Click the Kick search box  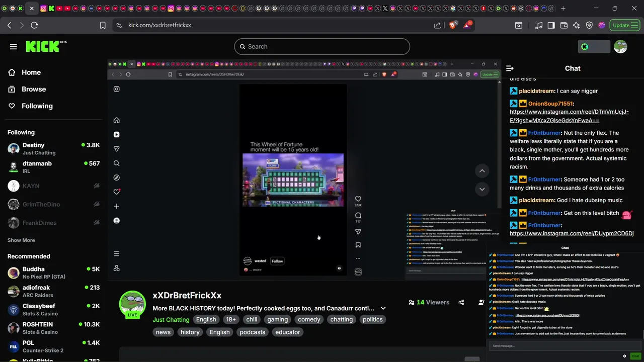pyautogui.click(x=322, y=47)
